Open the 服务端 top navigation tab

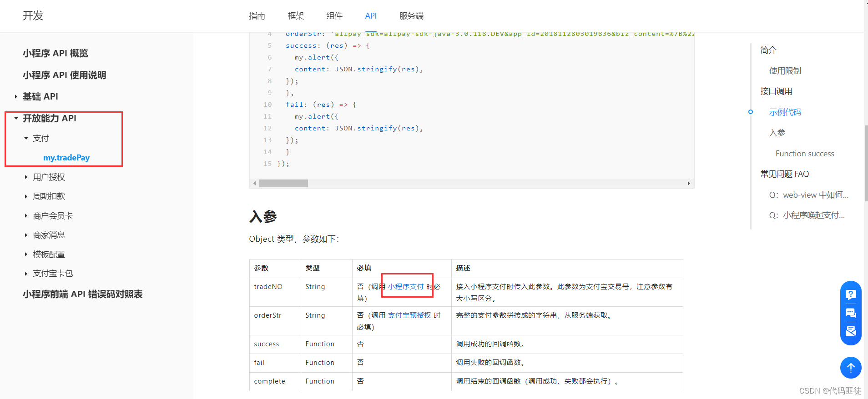click(412, 16)
